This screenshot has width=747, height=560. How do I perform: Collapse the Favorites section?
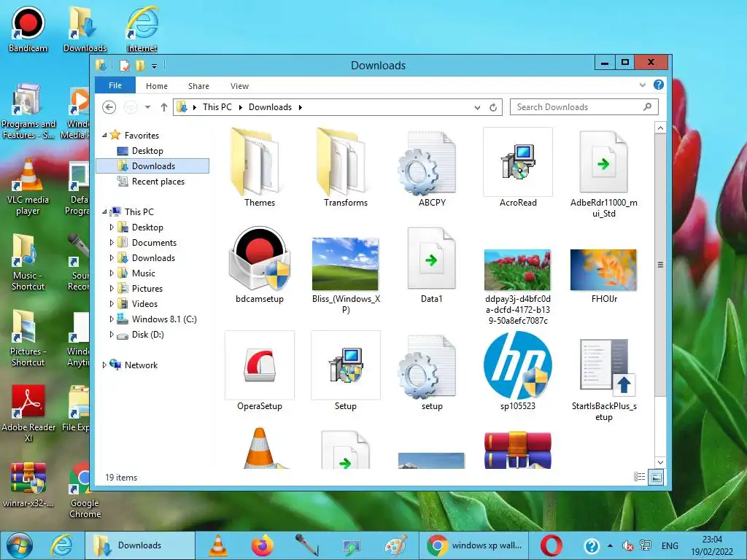(104, 135)
